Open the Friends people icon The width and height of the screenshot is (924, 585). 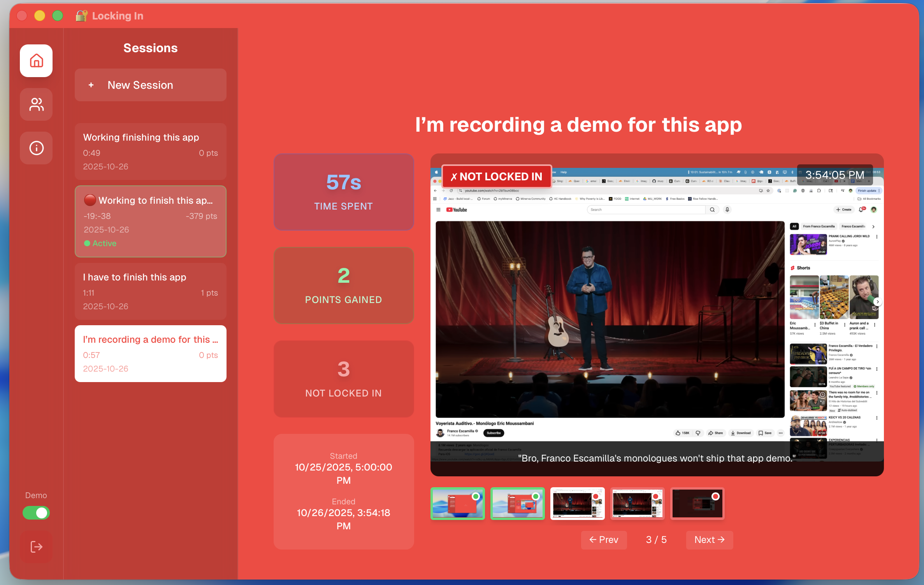(36, 104)
